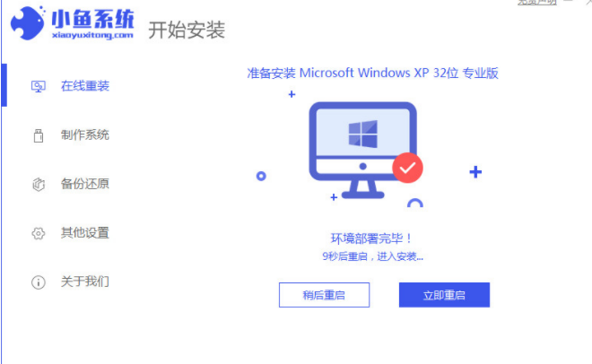Click the 关于我们 info icon

39,282
